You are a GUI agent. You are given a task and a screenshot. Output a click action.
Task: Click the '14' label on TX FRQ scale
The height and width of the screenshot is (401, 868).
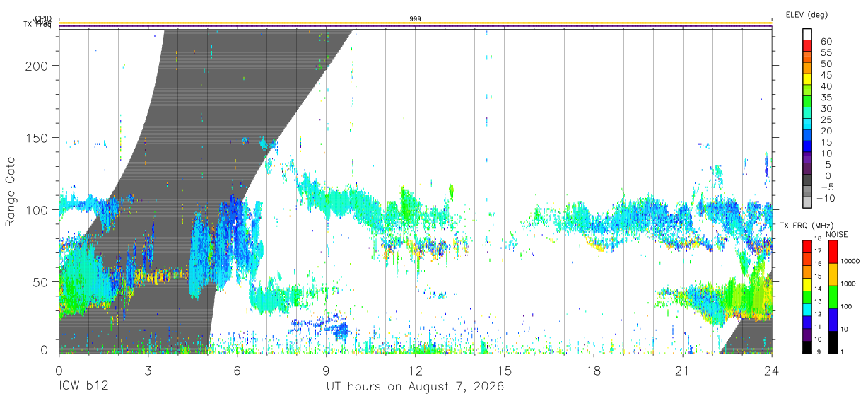click(819, 290)
